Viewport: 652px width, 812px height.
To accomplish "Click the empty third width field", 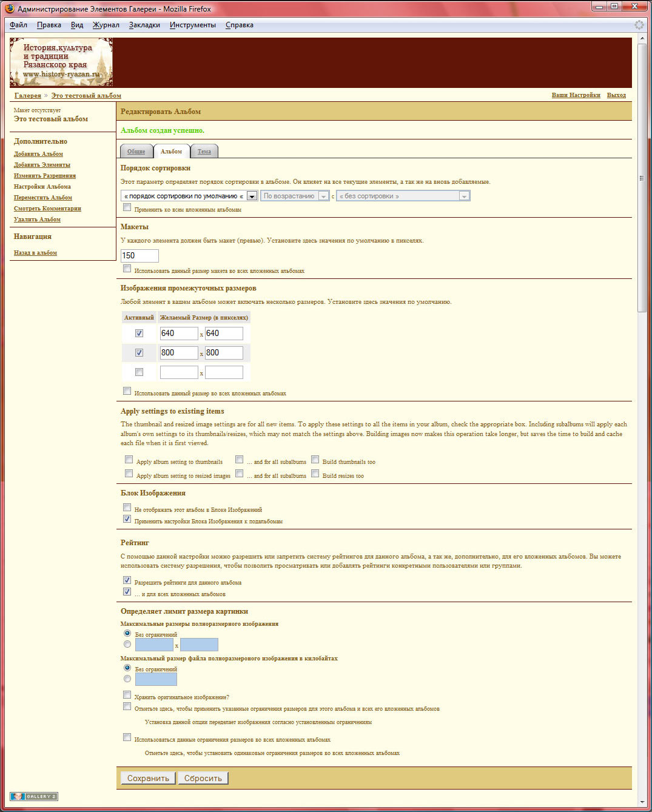I will click(179, 372).
